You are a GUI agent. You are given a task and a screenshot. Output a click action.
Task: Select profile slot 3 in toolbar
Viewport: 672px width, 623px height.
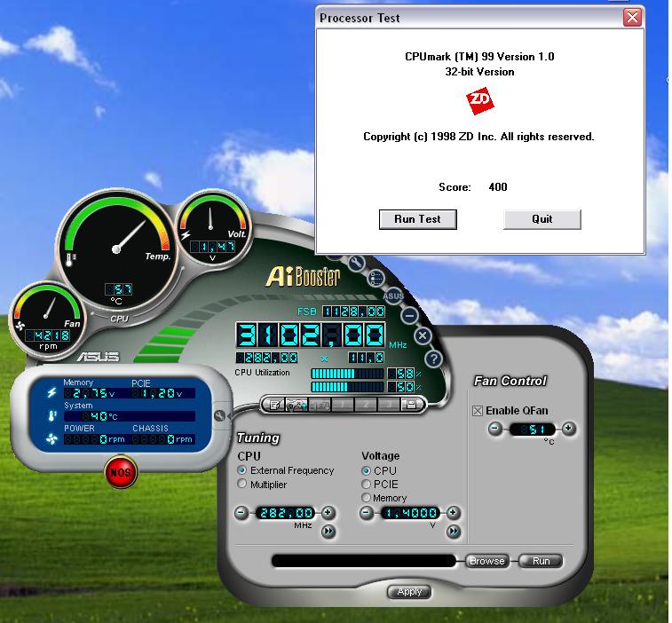pyautogui.click(x=388, y=405)
